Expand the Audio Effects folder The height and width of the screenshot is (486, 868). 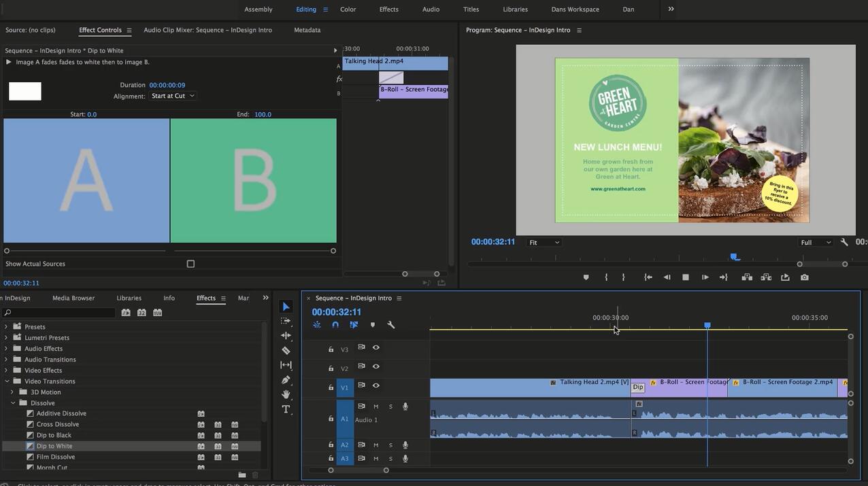click(x=6, y=349)
